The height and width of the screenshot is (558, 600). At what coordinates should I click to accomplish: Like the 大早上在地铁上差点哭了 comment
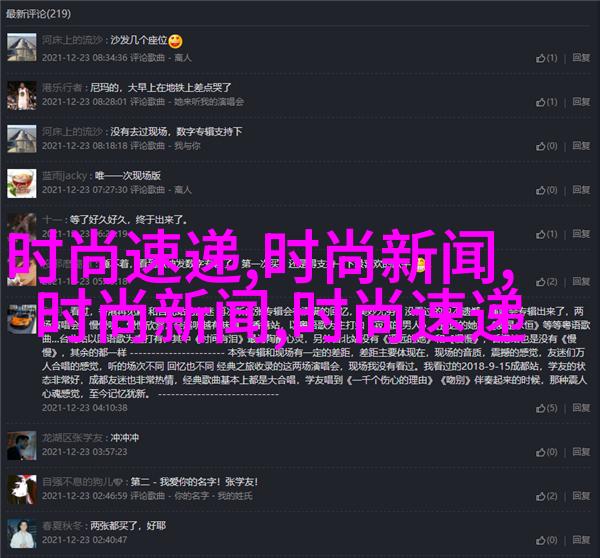(x=546, y=102)
